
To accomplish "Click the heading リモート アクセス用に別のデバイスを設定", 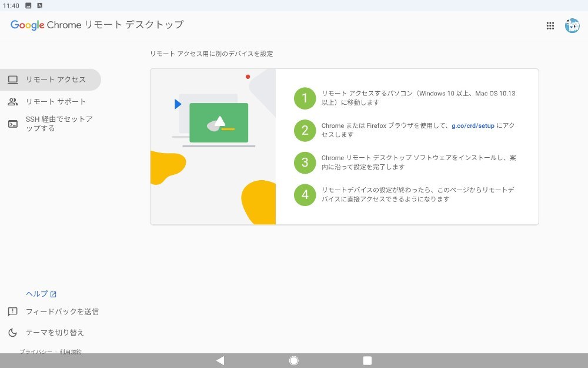I will pos(212,54).
